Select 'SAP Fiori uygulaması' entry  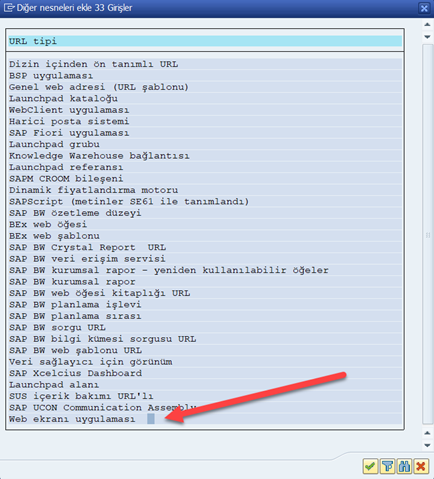tap(205, 133)
